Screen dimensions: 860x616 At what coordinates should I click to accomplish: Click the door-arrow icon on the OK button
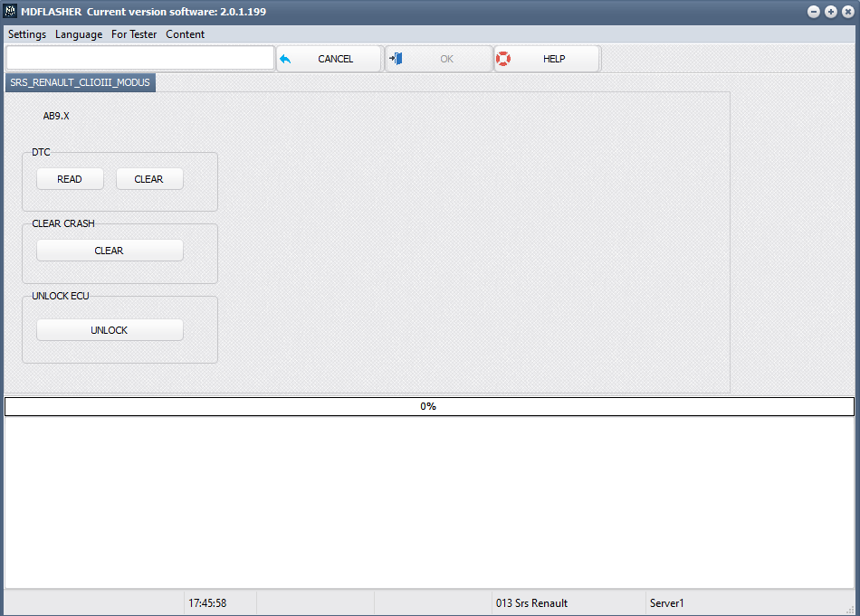tap(396, 59)
